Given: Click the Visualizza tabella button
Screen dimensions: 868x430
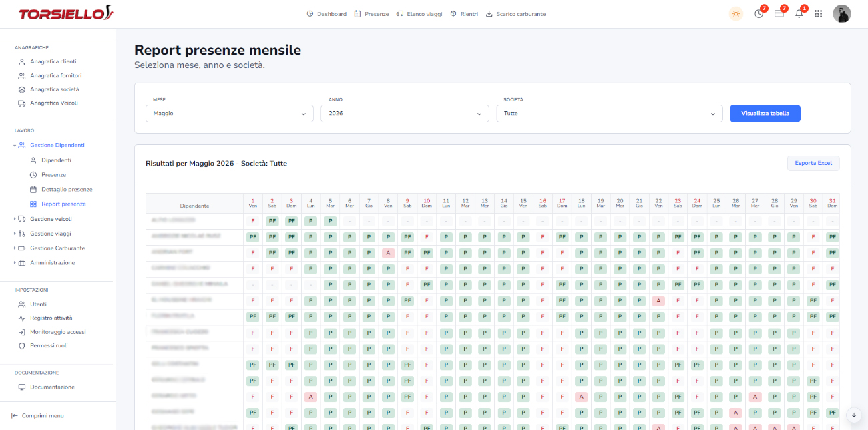Looking at the screenshot, I should 765,114.
